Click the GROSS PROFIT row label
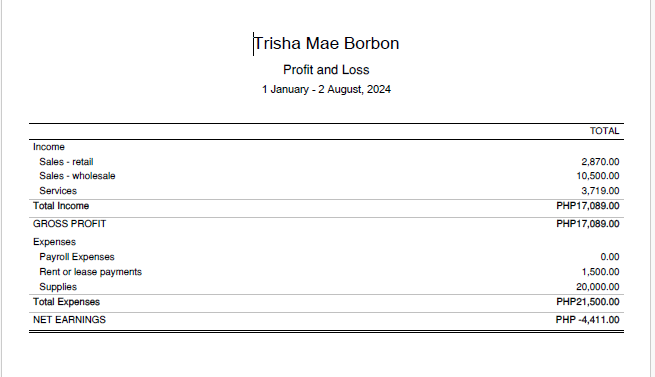This screenshot has width=655, height=377. pos(69,224)
